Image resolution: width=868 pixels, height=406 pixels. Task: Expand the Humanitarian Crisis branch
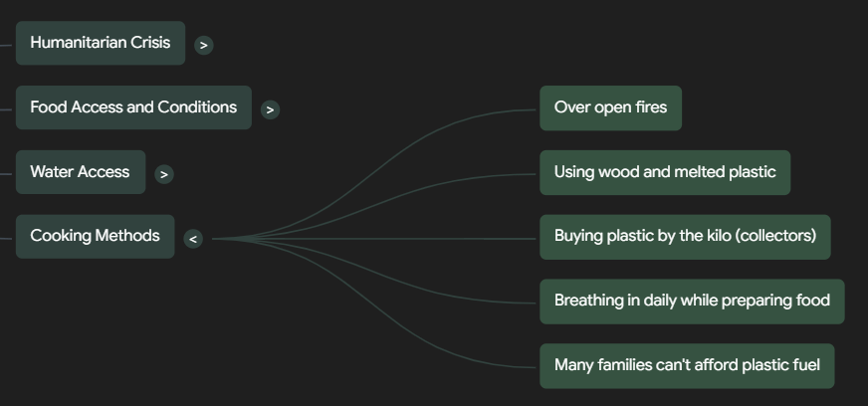(x=204, y=45)
